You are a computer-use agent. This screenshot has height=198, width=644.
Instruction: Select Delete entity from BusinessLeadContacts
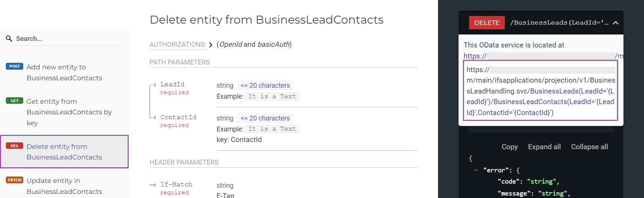pyautogui.click(x=64, y=152)
